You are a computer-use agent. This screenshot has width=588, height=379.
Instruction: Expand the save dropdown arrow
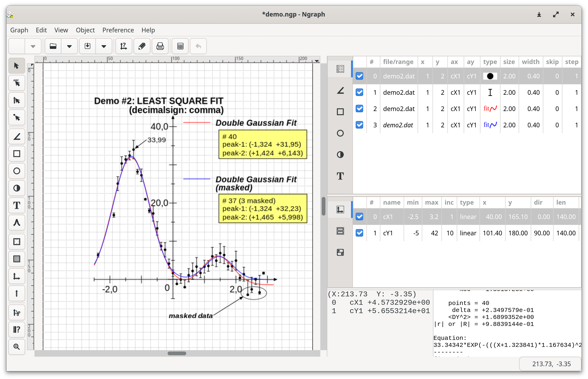point(104,46)
